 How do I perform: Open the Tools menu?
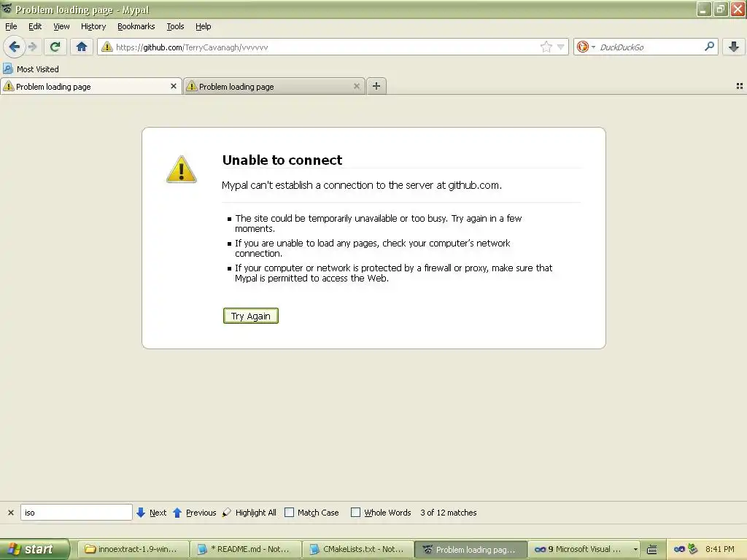pyautogui.click(x=175, y=26)
